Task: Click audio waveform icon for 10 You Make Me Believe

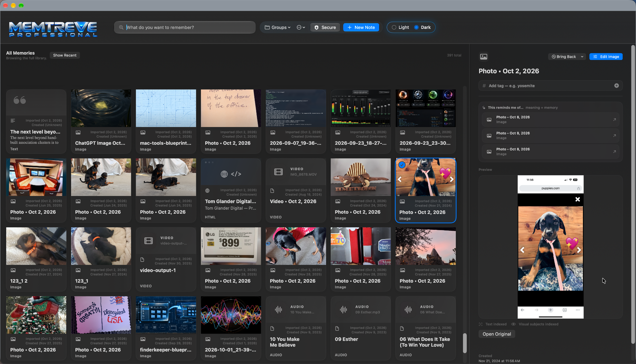Action: pyautogui.click(x=279, y=309)
